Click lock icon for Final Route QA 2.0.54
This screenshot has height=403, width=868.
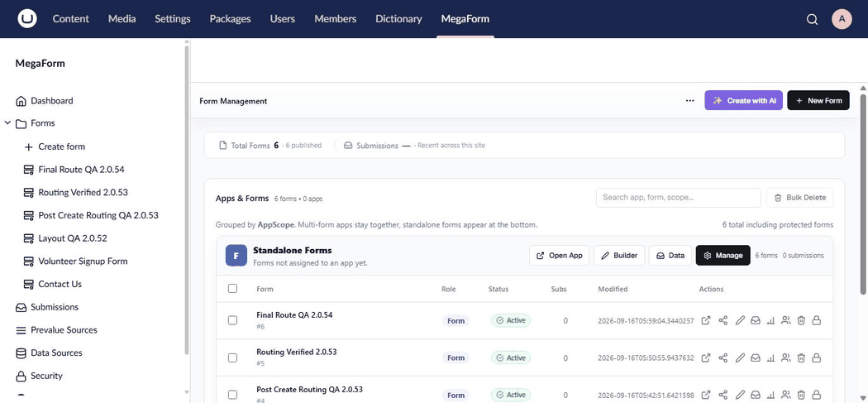coord(816,320)
